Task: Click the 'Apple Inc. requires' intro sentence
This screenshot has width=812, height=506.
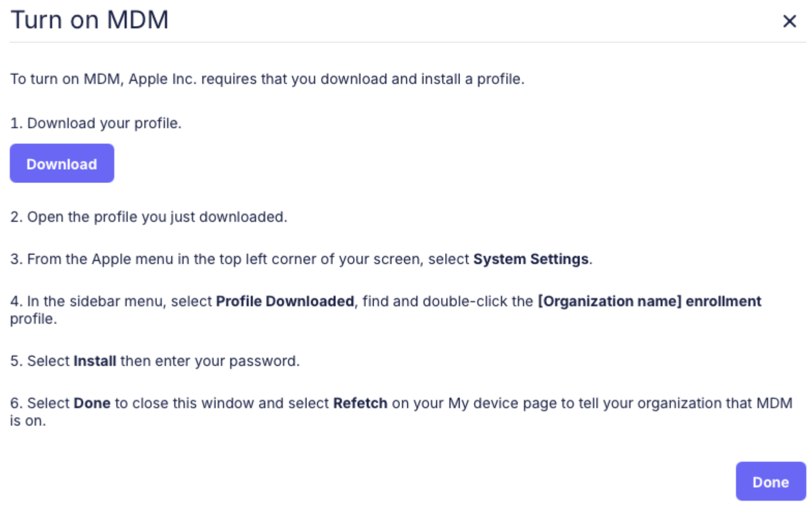Action: click(268, 79)
